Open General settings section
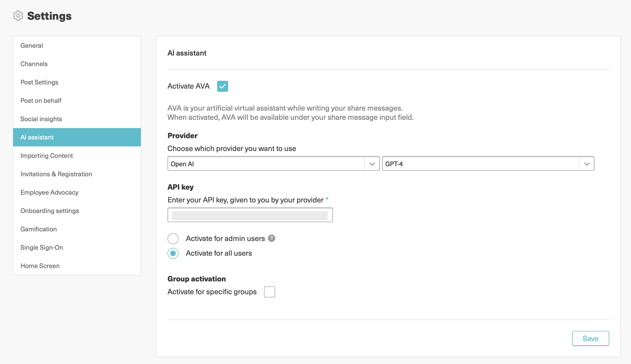This screenshot has height=364, width=631. point(77,45)
